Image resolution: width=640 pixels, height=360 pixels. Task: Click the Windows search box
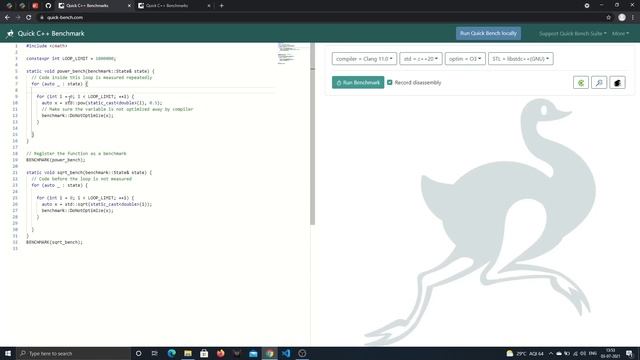pos(74,353)
